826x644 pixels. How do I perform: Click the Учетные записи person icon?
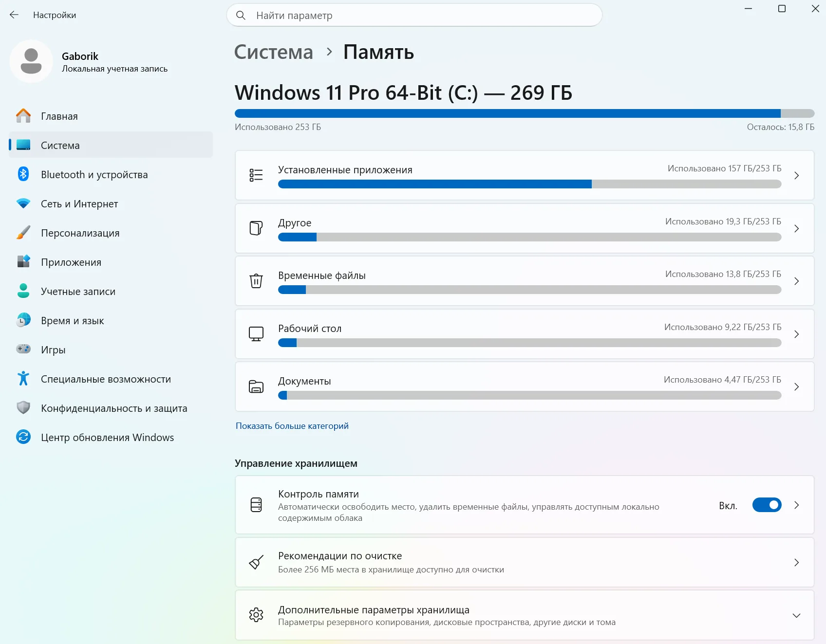(x=23, y=291)
